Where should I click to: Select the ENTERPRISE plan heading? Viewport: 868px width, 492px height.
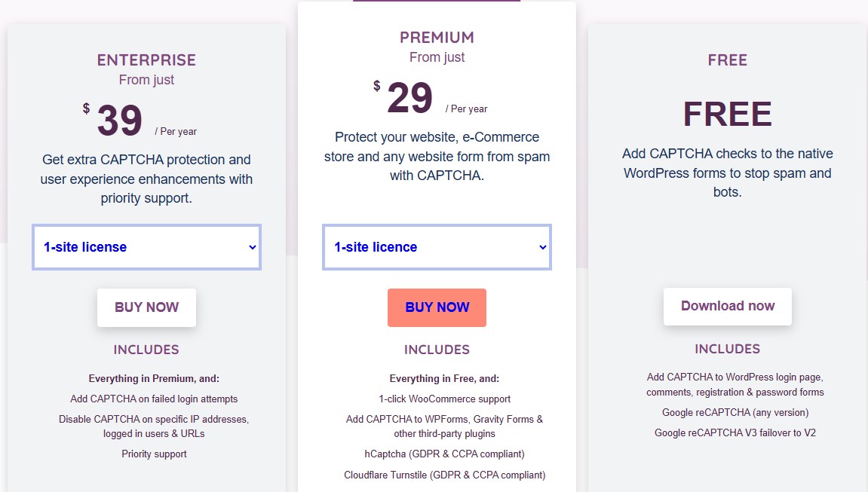click(x=146, y=60)
